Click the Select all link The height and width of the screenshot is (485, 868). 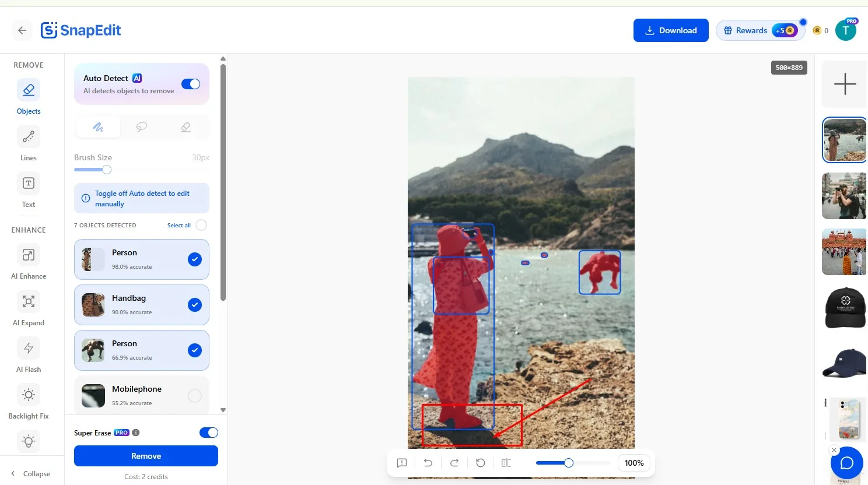point(179,226)
